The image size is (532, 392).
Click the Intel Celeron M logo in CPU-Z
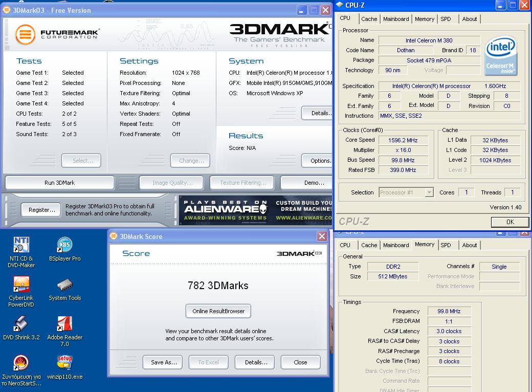[x=501, y=56]
